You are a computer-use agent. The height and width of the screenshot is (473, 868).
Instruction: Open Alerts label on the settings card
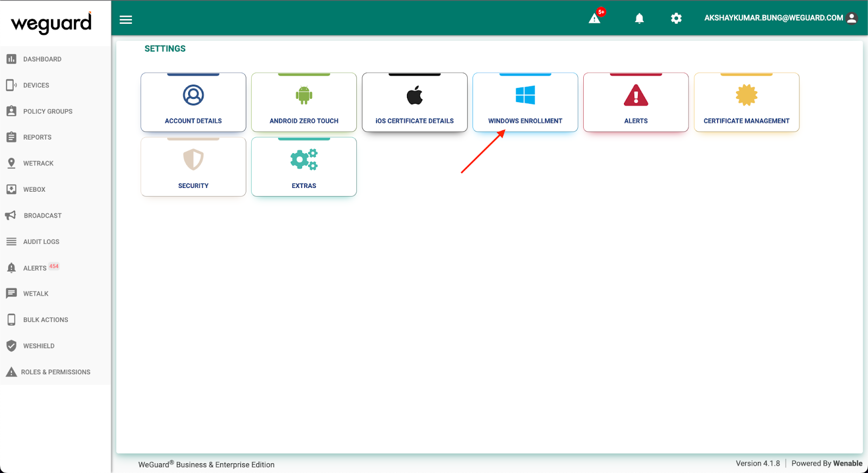click(x=636, y=121)
